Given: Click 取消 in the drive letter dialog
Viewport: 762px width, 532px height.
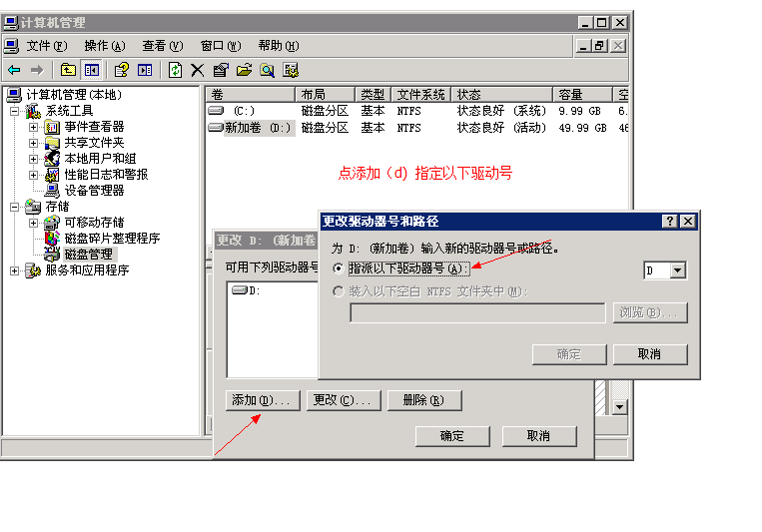Looking at the screenshot, I should [650, 354].
